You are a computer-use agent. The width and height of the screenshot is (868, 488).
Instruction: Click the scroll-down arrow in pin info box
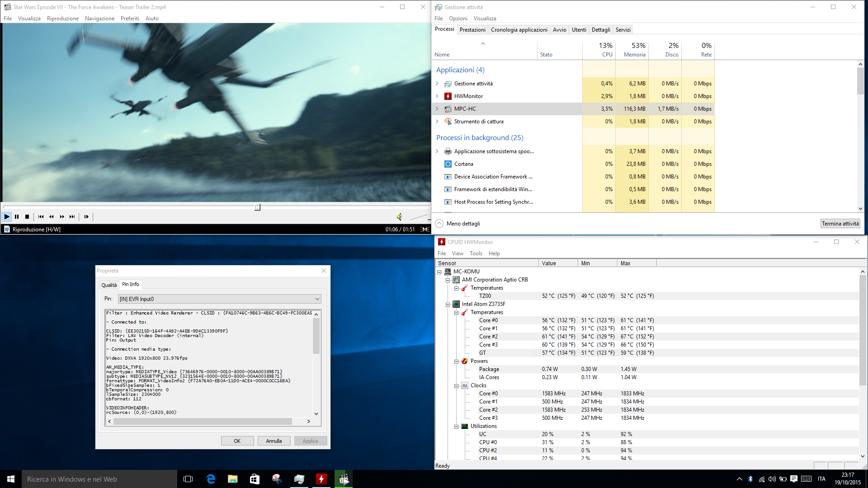(316, 413)
